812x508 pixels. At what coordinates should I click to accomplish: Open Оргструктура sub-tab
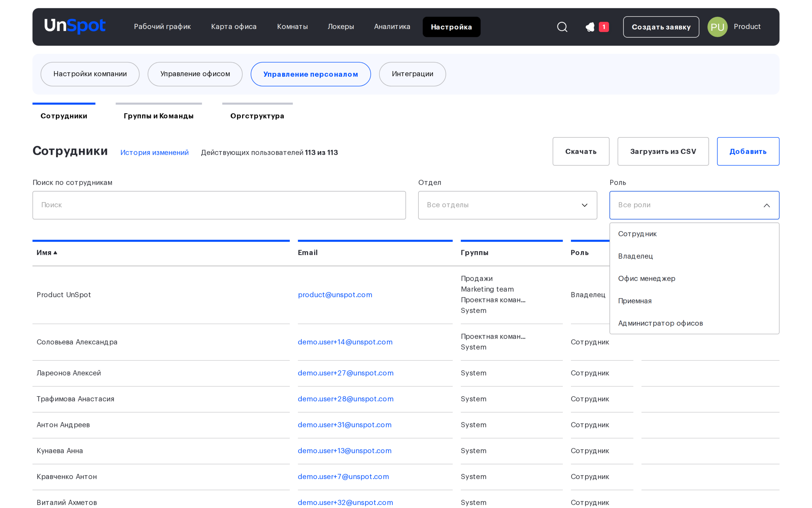257,116
